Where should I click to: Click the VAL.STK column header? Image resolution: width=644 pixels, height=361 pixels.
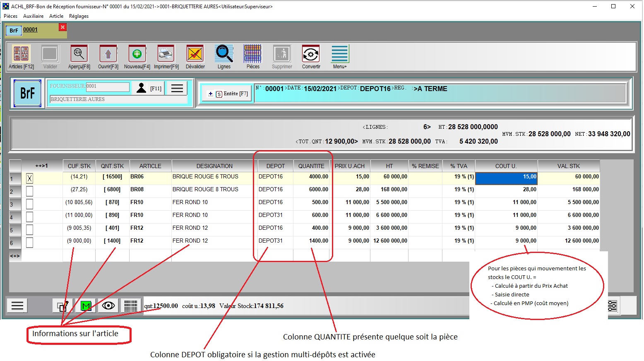pyautogui.click(x=568, y=166)
